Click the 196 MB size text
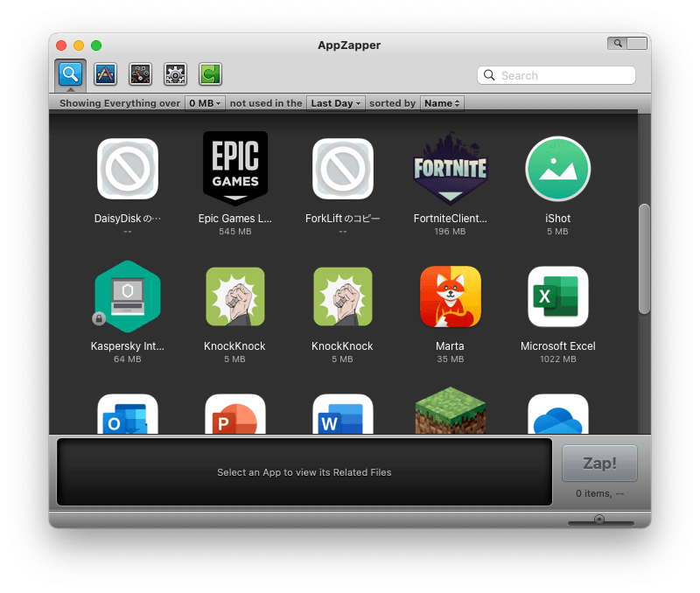 pos(450,232)
